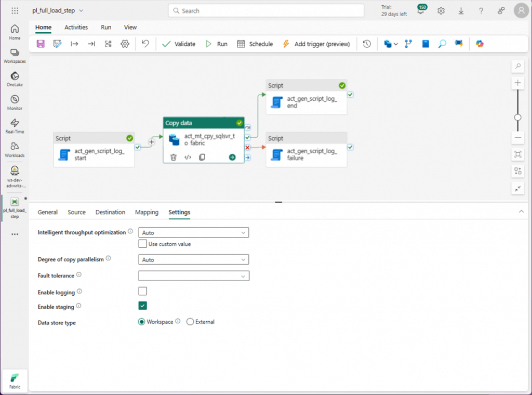Click the Save icon on the toolbar

tap(40, 44)
